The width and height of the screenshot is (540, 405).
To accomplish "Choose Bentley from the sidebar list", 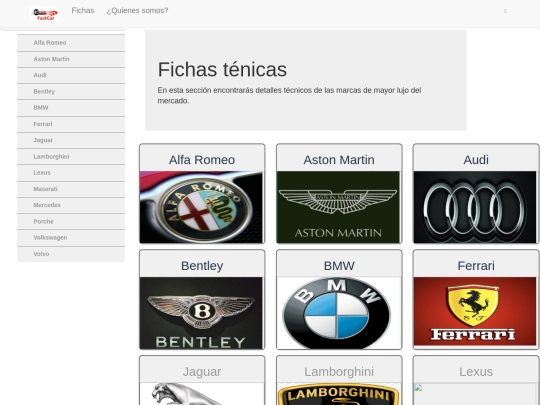I will coord(71,92).
